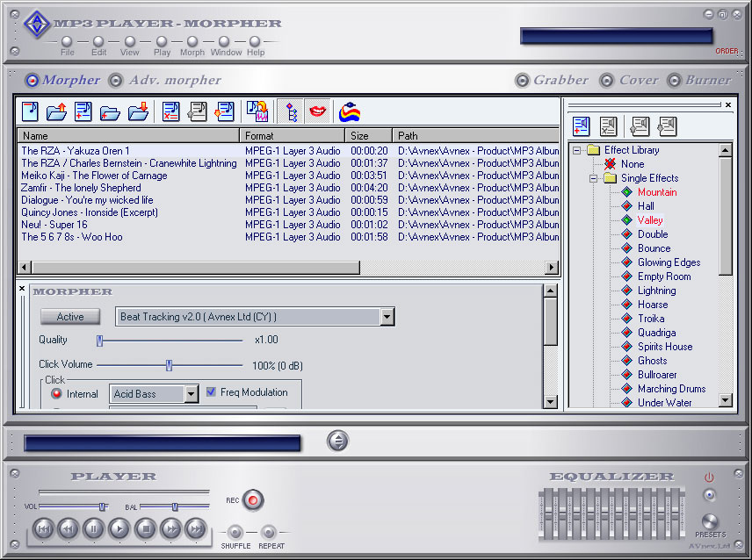The image size is (752, 560).
Task: Click the VOL slider handle
Action: click(102, 506)
